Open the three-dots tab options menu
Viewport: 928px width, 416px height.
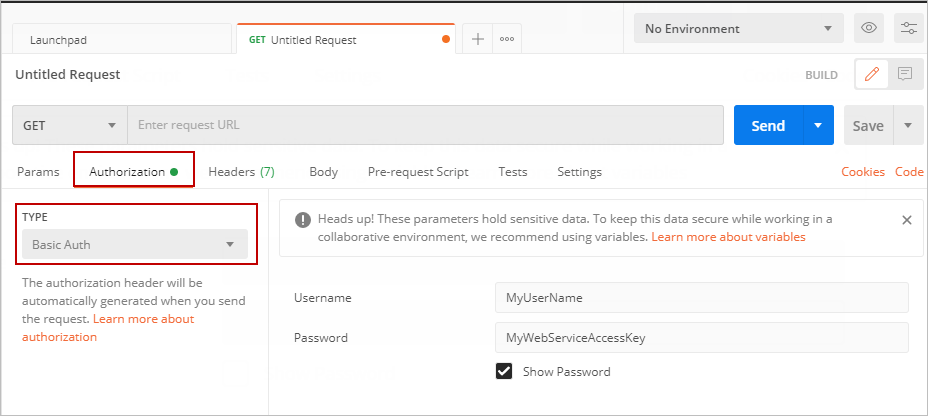pyautogui.click(x=507, y=39)
